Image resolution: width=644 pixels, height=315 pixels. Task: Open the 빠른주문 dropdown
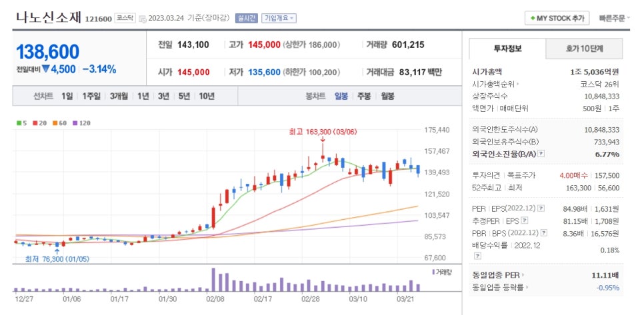coord(615,18)
